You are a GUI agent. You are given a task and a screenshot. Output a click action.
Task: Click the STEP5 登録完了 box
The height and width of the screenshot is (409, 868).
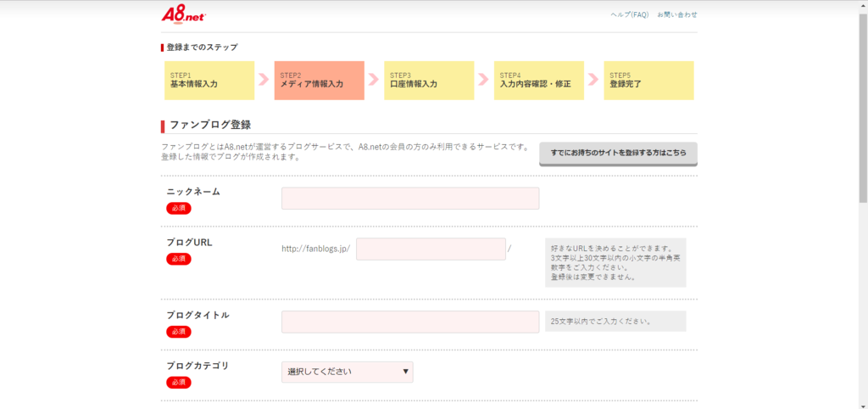click(648, 81)
